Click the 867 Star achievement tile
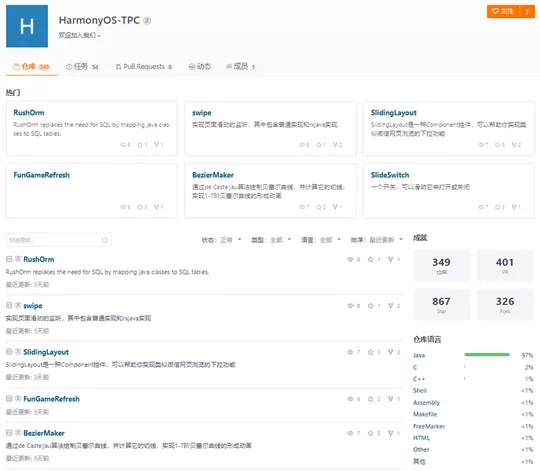The width and height of the screenshot is (540, 471). coord(441,305)
